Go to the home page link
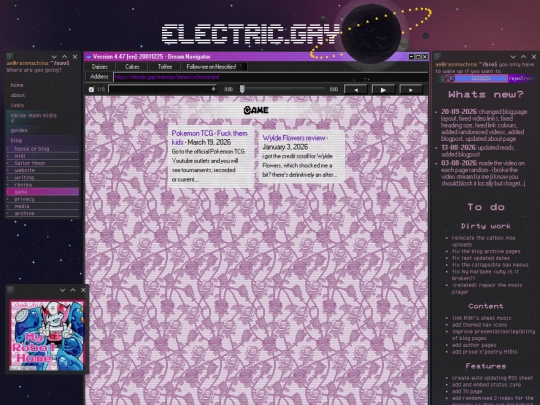This screenshot has width=540, height=405. [17, 85]
